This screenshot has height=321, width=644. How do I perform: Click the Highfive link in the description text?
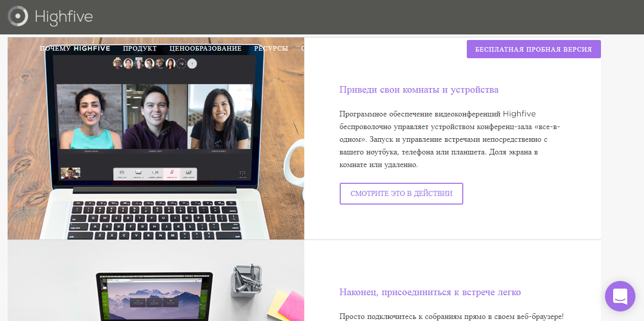(x=519, y=113)
